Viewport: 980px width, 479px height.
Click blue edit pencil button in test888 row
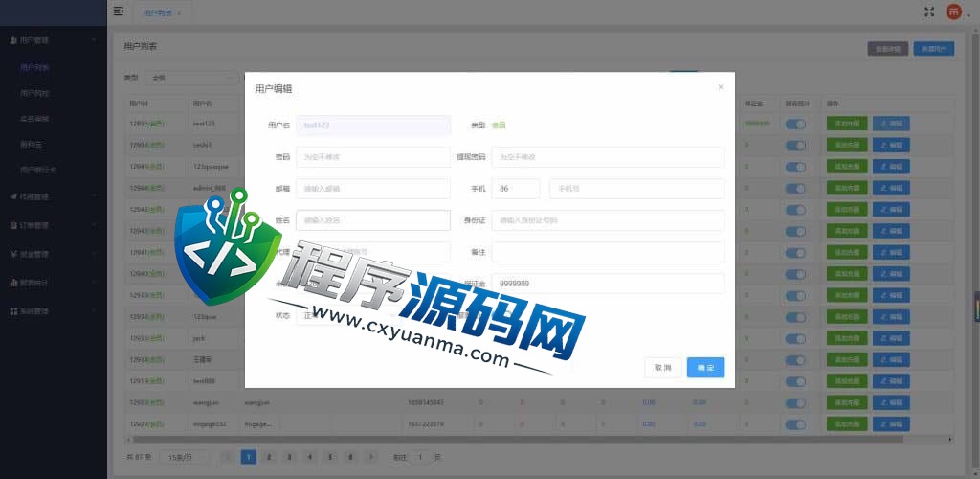tap(891, 381)
